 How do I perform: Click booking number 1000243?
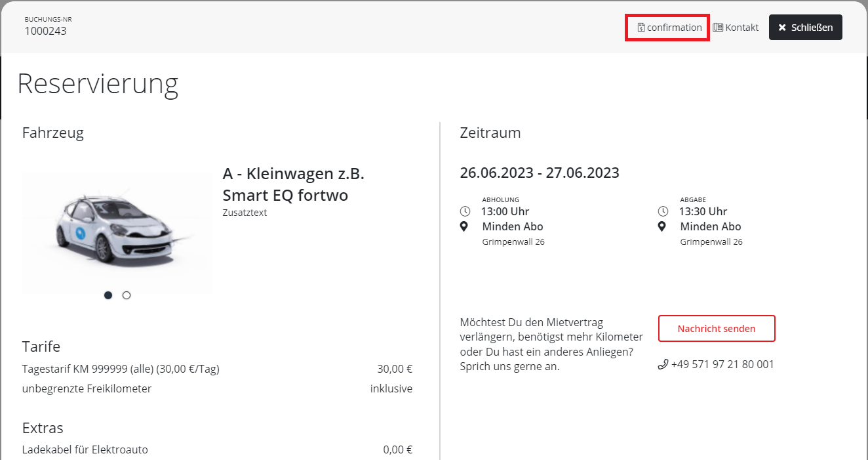click(x=45, y=31)
